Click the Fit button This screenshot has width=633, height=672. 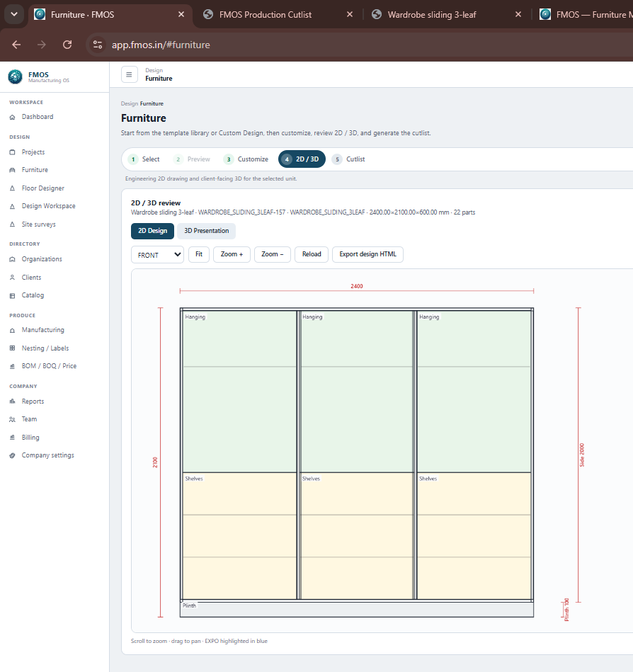click(199, 254)
